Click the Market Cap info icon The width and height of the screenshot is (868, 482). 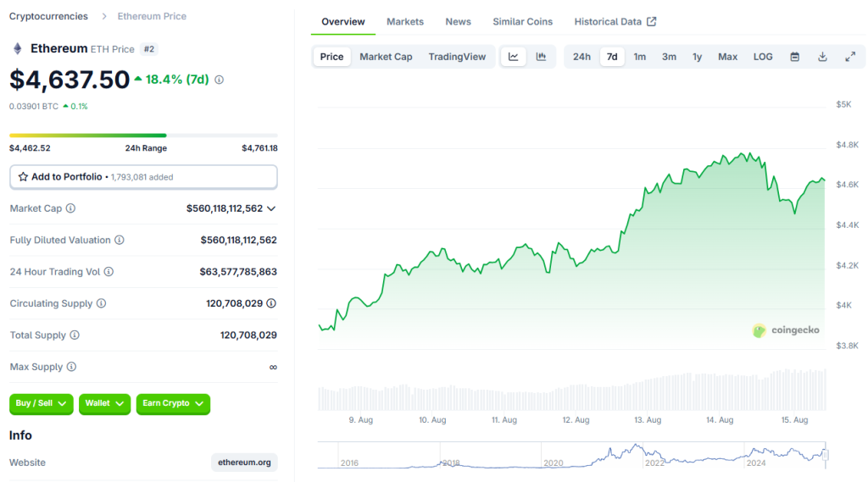pos(71,208)
